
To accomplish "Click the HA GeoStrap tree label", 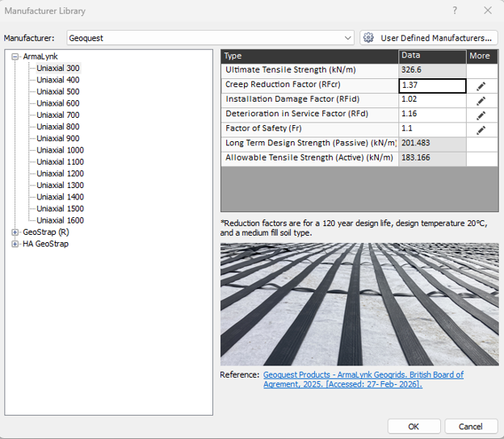I will [45, 244].
